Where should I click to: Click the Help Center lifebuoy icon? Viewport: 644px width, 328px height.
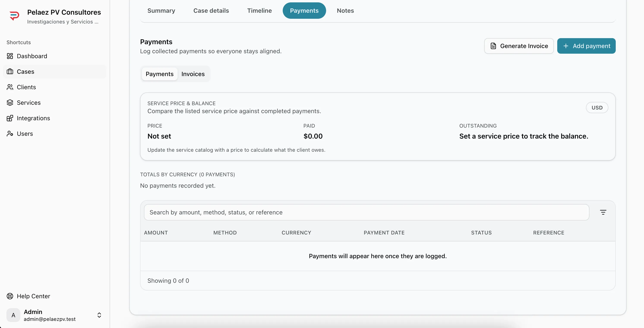coord(9,296)
